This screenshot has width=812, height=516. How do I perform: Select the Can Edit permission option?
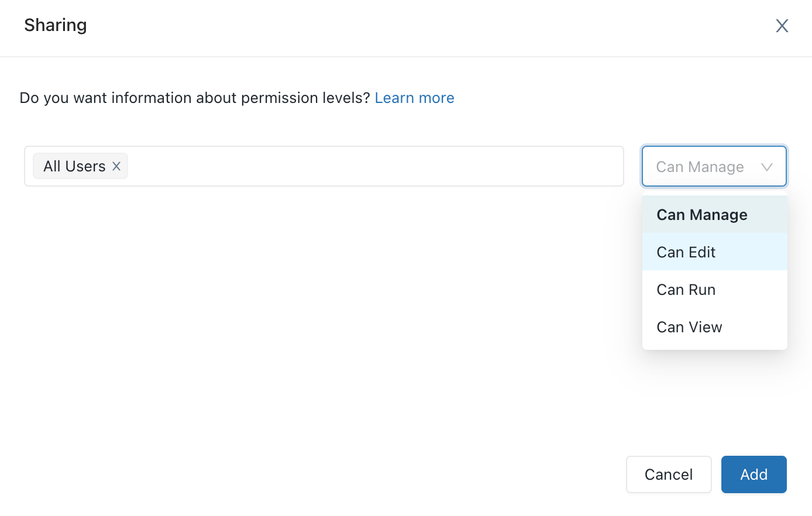click(x=686, y=252)
